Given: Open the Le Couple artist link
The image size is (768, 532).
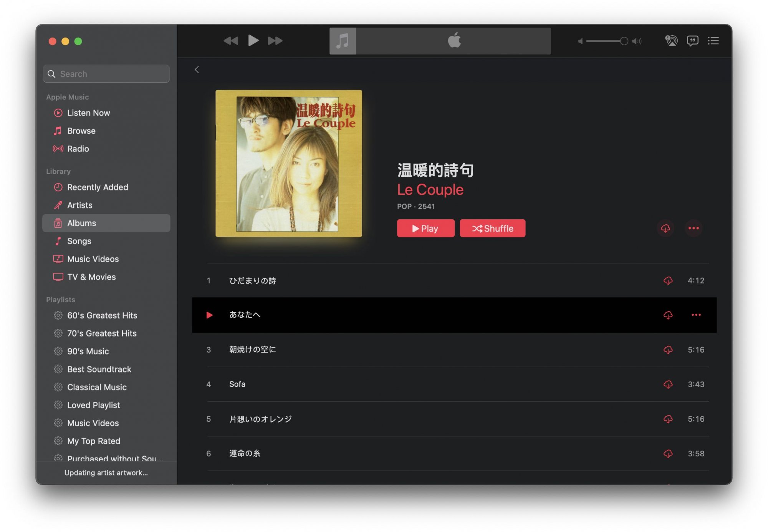Looking at the screenshot, I should [430, 190].
